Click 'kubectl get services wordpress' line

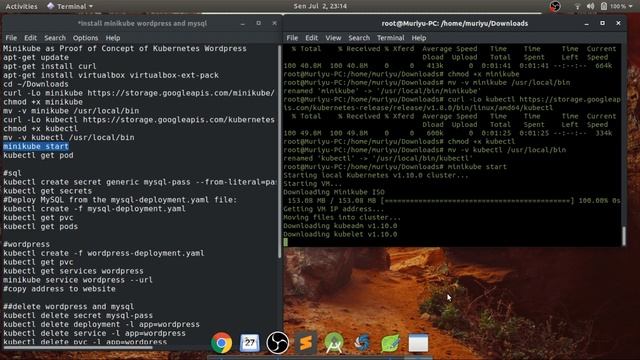(x=73, y=271)
